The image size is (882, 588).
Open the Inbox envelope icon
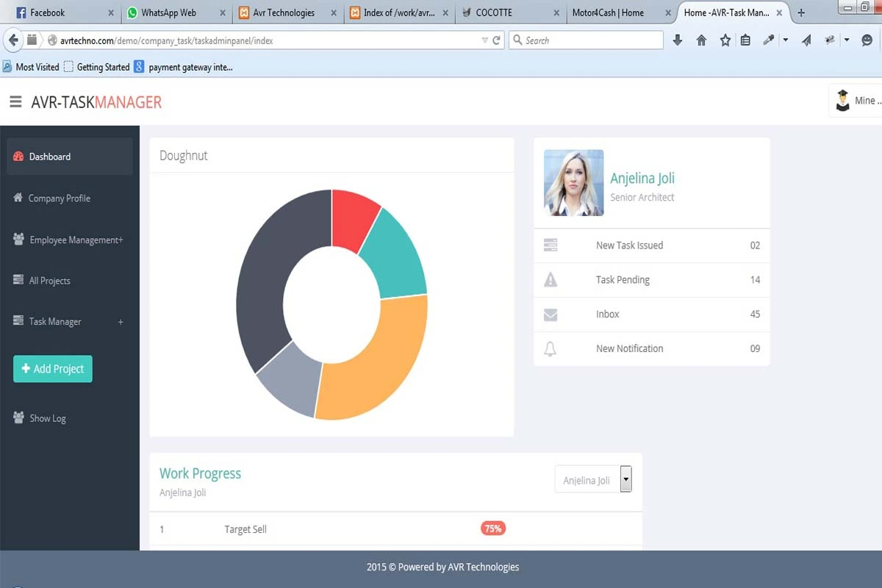click(x=550, y=314)
